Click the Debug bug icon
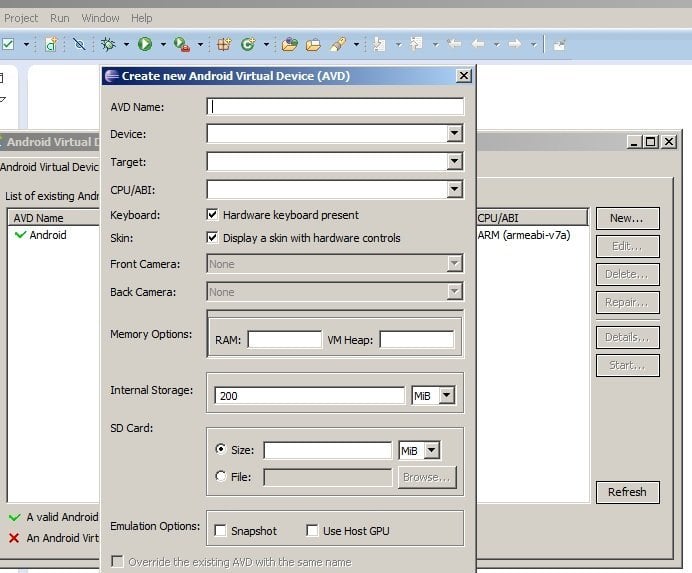692x573 pixels. click(108, 44)
